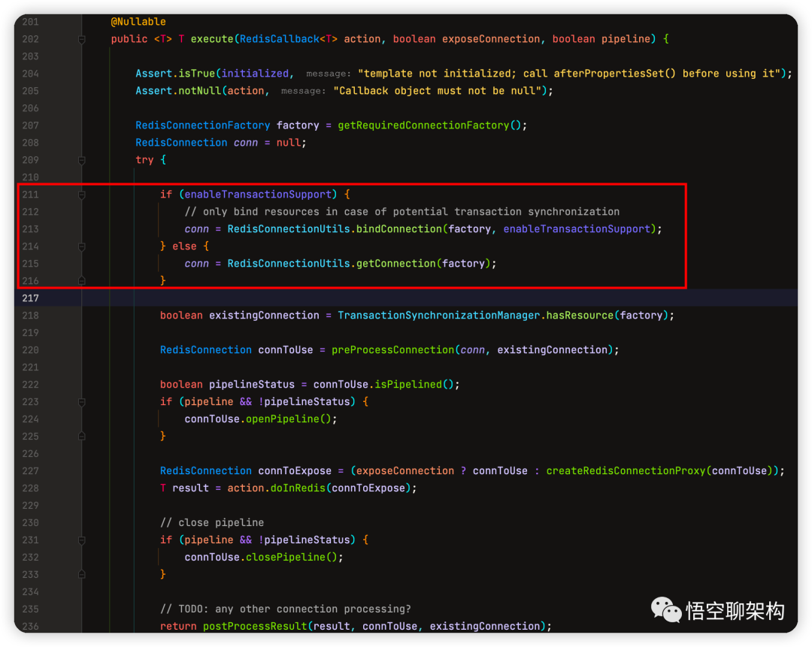Click RedisConnectionFactory type on line 207
The width and height of the screenshot is (812, 647).
pyautogui.click(x=202, y=125)
